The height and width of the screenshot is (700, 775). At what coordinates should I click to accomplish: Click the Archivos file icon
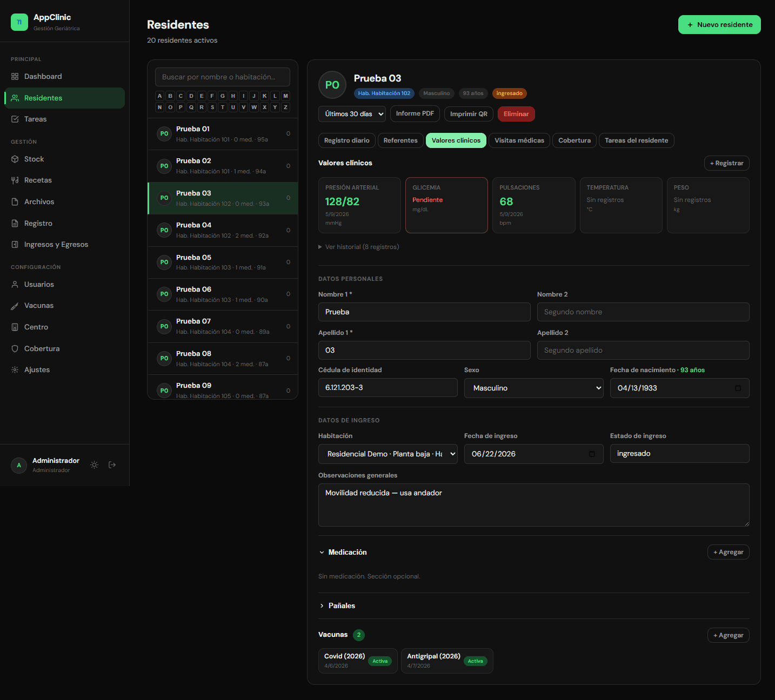click(15, 202)
